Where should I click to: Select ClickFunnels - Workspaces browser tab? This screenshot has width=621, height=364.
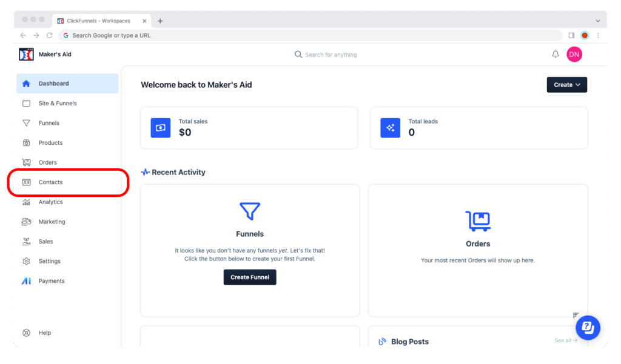point(101,21)
